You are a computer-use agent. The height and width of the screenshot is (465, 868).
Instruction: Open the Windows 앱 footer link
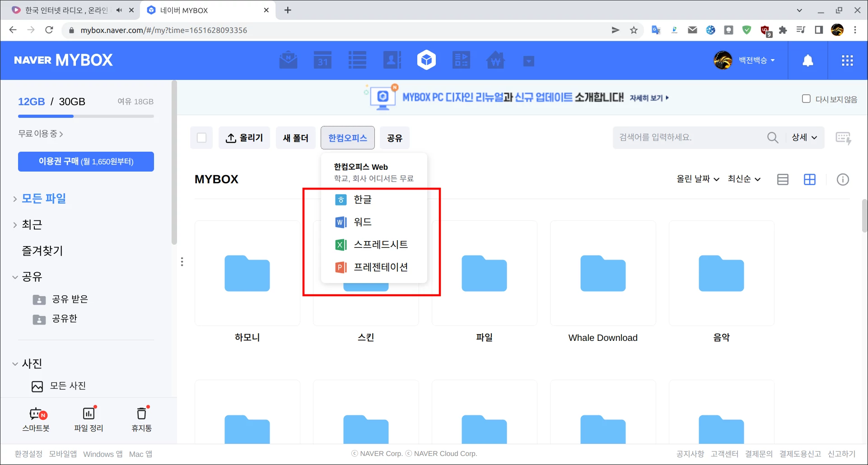[103, 454]
